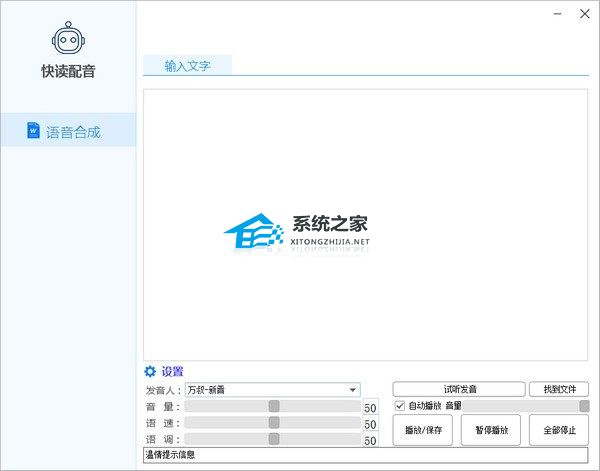The height and width of the screenshot is (471, 600).
Task: Click the 找到文件 button
Action: (559, 390)
